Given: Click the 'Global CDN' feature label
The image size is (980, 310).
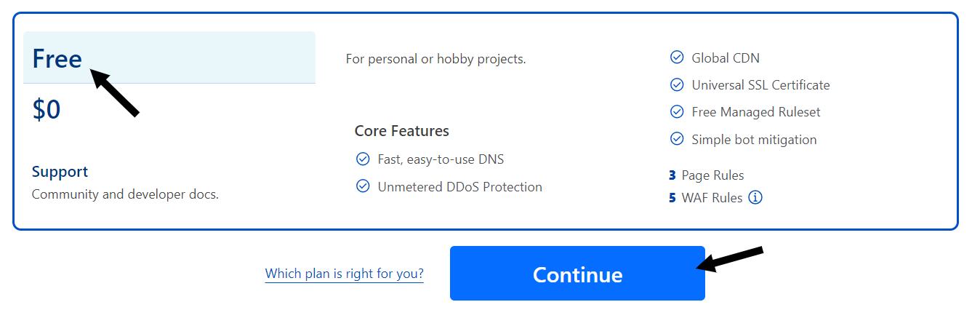Looking at the screenshot, I should (x=725, y=57).
